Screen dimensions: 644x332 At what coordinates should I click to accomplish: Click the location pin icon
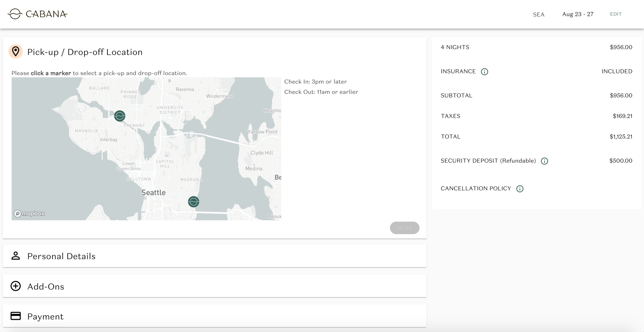(16, 51)
